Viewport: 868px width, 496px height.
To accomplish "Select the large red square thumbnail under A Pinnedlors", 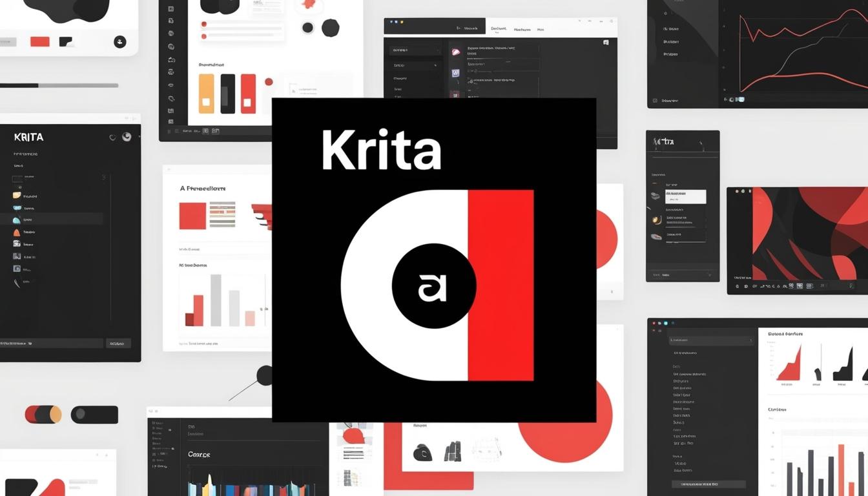I will pyautogui.click(x=192, y=216).
